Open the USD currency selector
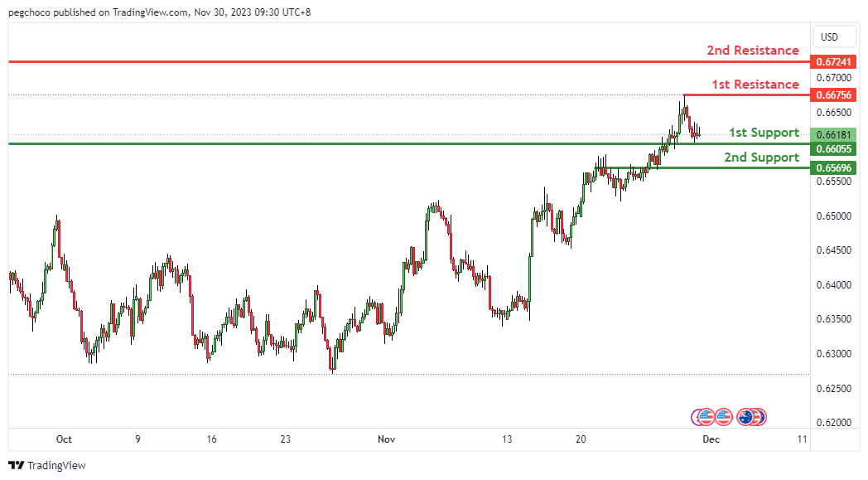 829,37
